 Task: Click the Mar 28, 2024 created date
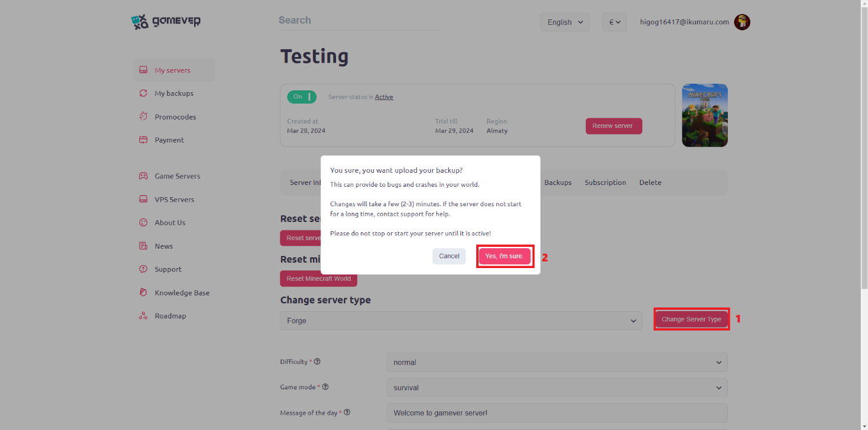(x=306, y=131)
